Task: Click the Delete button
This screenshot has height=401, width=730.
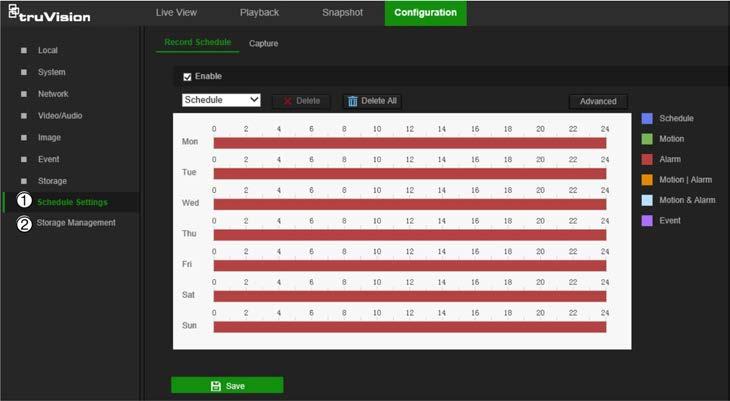Action: (301, 101)
